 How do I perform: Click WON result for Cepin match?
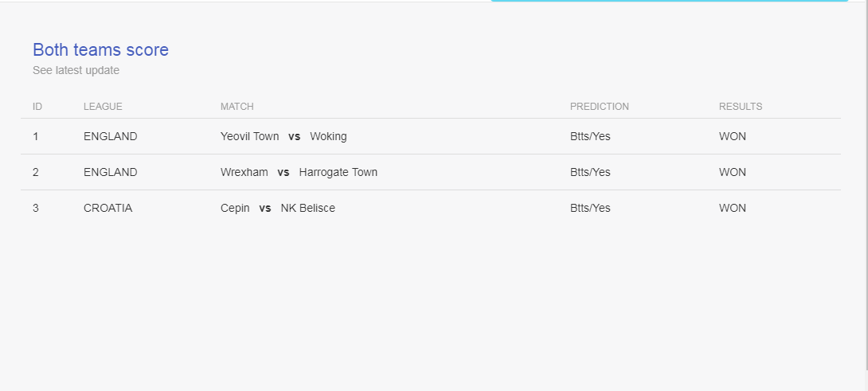click(x=733, y=208)
